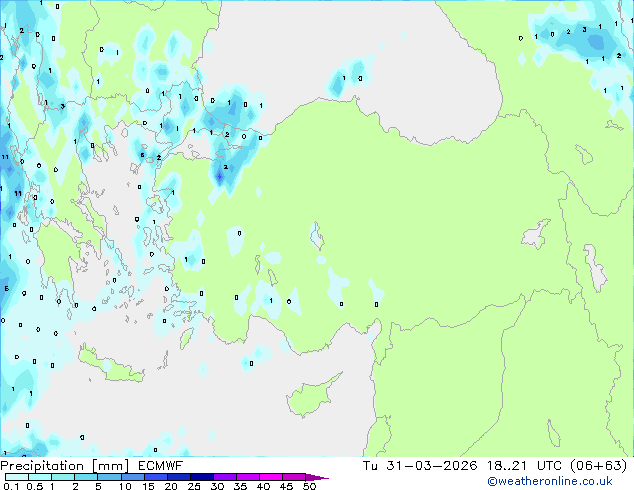Click the "35" legend scale label
634x490 pixels.
pos(241,486)
